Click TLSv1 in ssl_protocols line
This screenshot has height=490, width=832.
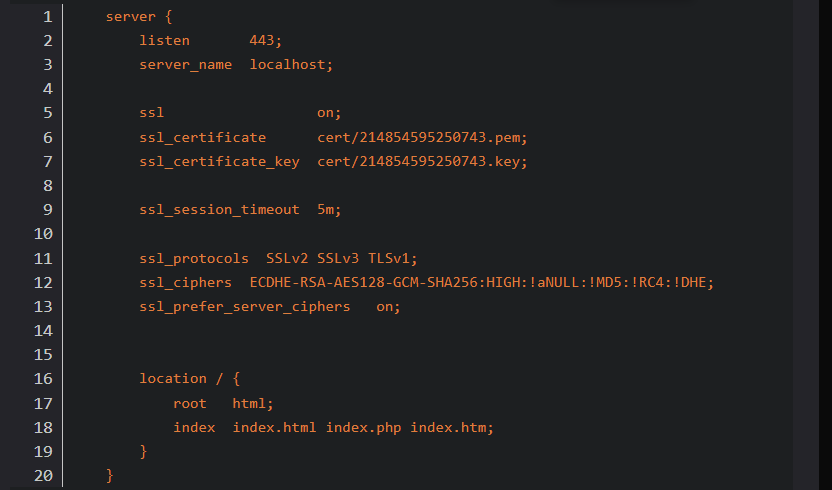tap(389, 259)
